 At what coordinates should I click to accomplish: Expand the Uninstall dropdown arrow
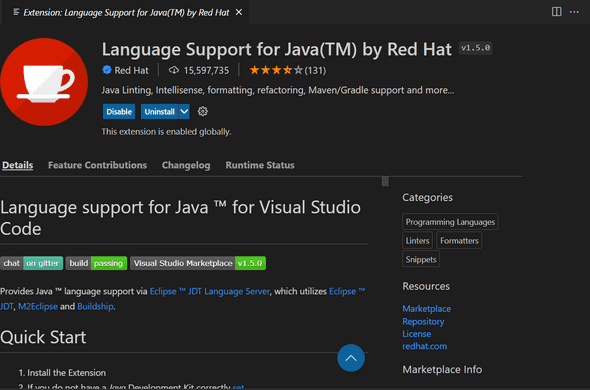pyautogui.click(x=184, y=111)
